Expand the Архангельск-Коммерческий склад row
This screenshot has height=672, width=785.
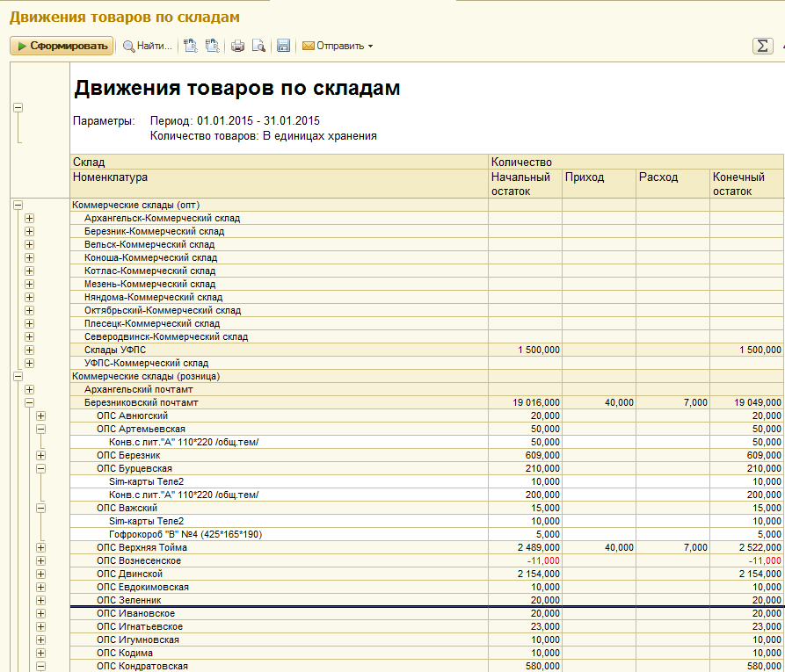click(29, 218)
